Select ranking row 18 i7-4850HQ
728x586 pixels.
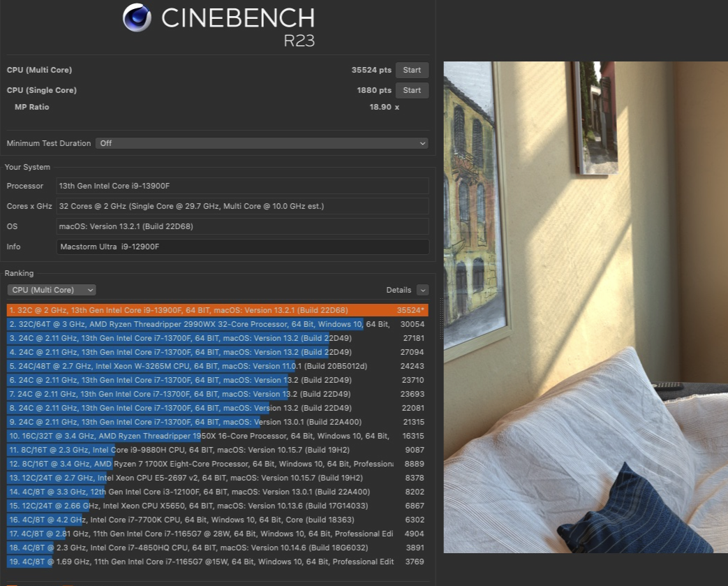(217, 548)
